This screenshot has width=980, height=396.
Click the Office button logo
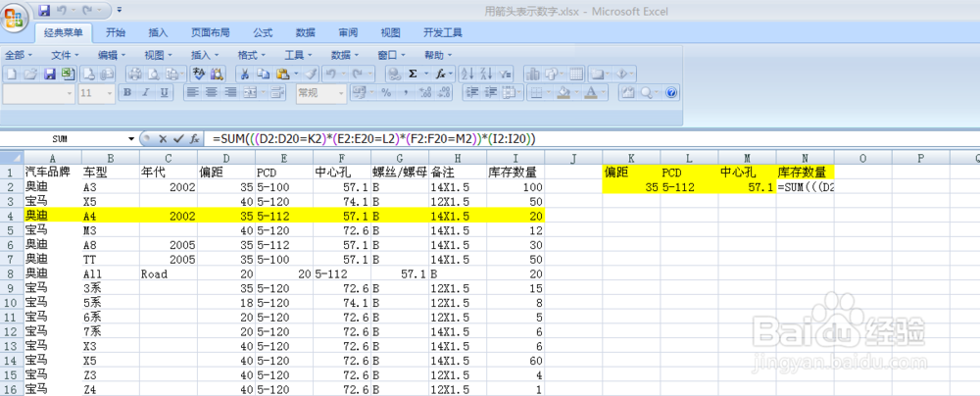14,17
